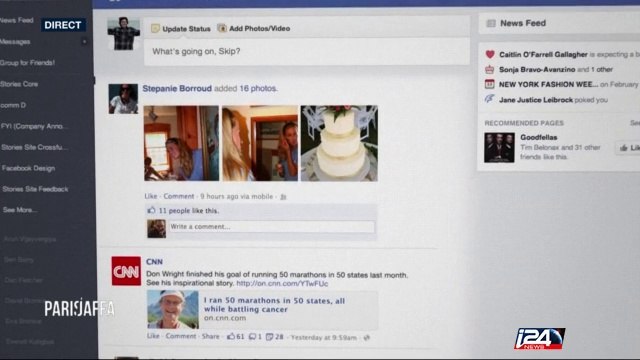Open Facebook Design group in sidebar
This screenshot has width=640, height=360.
tap(28, 168)
